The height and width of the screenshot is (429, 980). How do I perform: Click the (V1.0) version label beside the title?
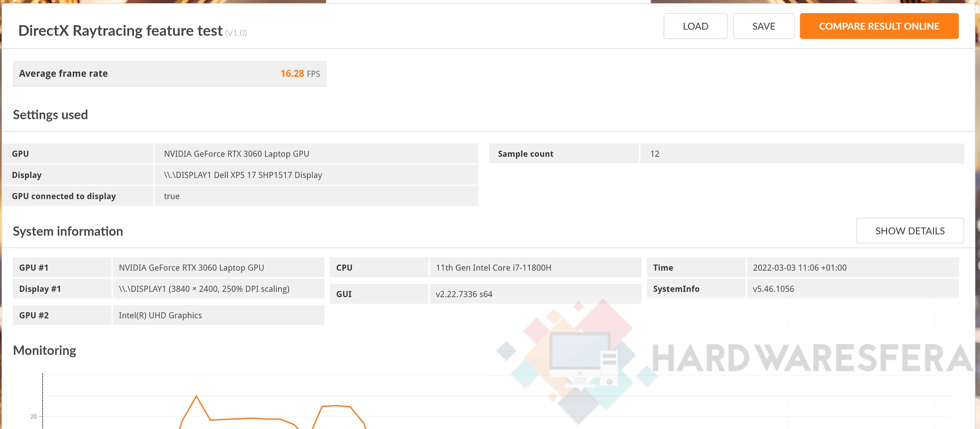236,33
